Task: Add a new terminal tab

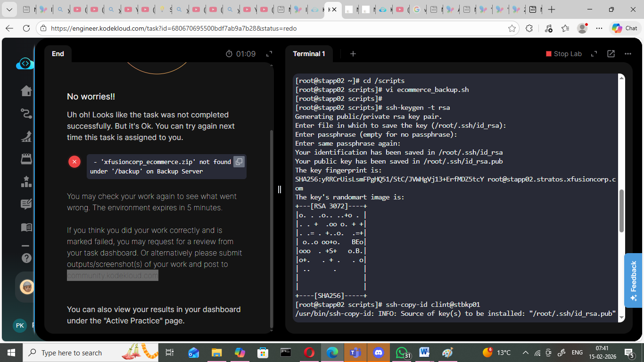Action: [x=353, y=54]
